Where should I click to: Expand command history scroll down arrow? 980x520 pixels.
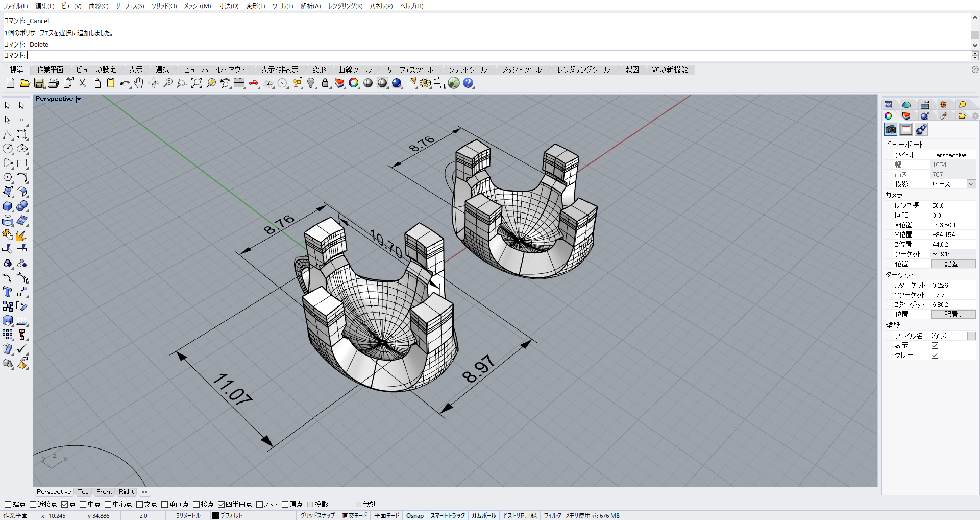click(x=975, y=45)
